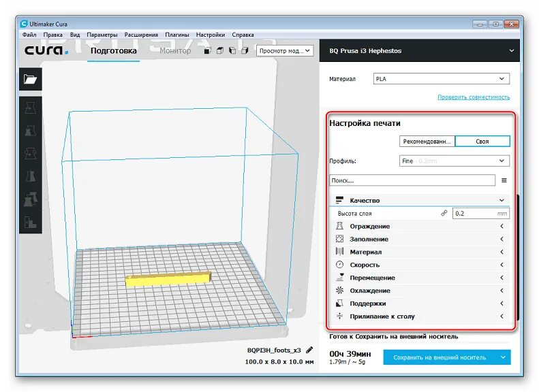Switch camera to right view cube icon
Viewport: 539px width, 392px height.
245,51
